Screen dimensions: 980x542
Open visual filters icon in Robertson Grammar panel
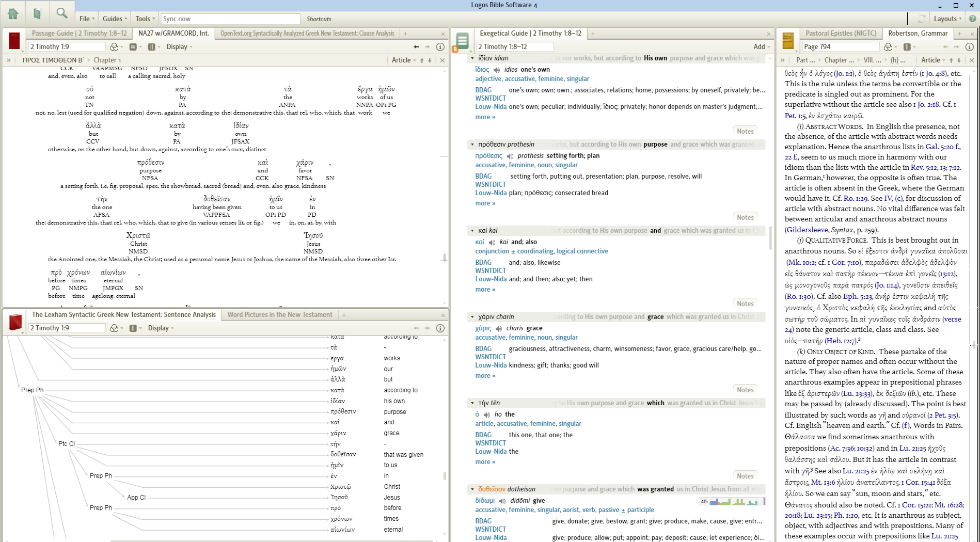coord(888,46)
